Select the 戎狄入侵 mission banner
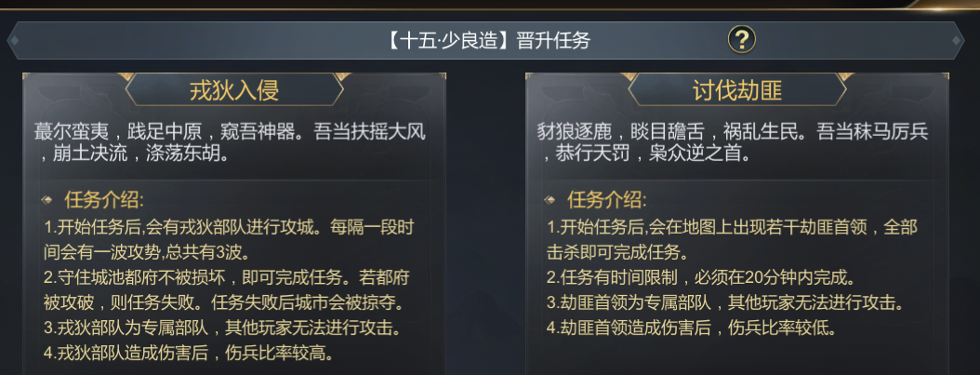The width and height of the screenshot is (980, 375). (x=234, y=90)
